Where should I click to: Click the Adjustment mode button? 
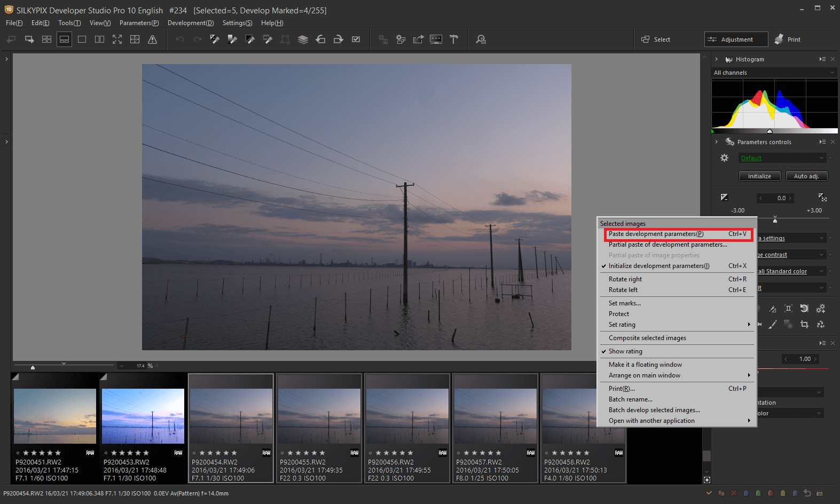tap(736, 40)
